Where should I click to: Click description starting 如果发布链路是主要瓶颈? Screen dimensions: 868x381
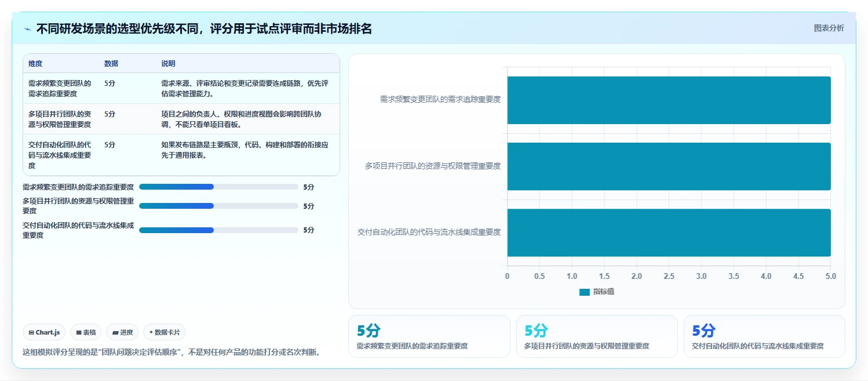pyautogui.click(x=245, y=150)
